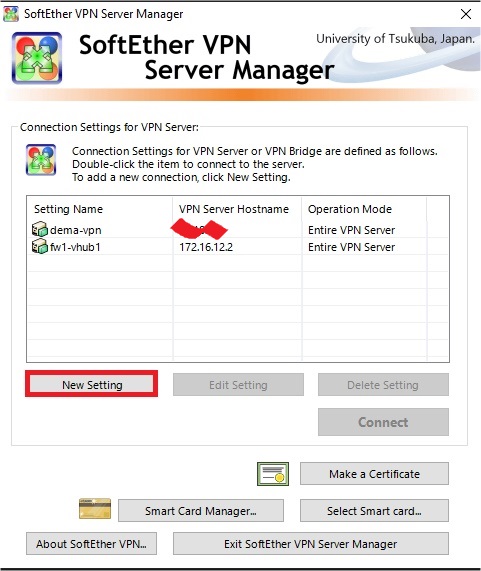Click the large SoftEther banner logo
The width and height of the screenshot is (481, 571).
coord(37,58)
